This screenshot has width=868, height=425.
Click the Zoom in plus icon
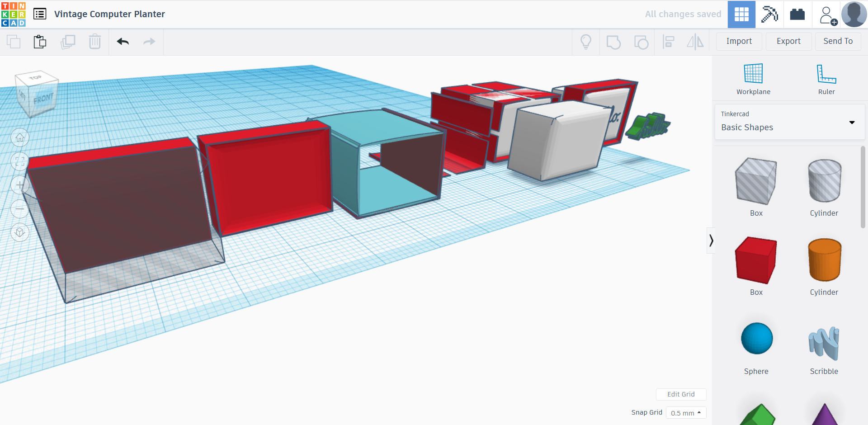(x=20, y=185)
